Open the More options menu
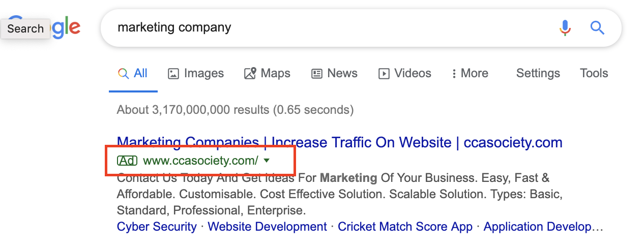The height and width of the screenshot is (250, 644). [470, 74]
